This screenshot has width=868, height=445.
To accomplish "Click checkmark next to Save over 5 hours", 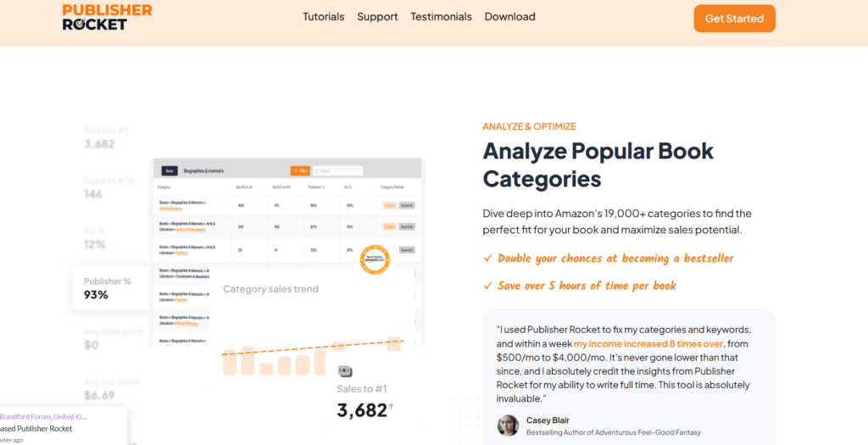I will 487,286.
